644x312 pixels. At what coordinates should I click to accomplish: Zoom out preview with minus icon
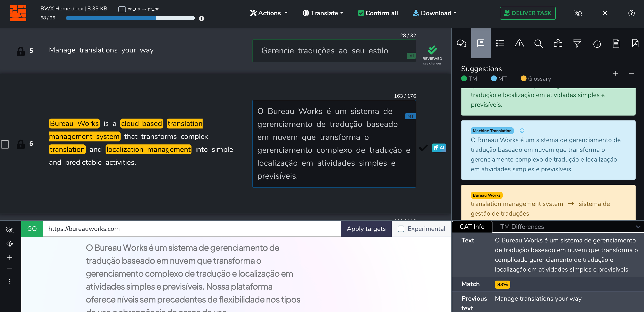[10, 268]
